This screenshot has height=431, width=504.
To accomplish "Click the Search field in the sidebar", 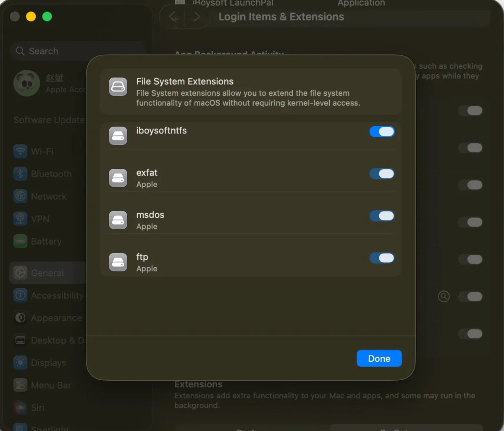I will pos(78,51).
